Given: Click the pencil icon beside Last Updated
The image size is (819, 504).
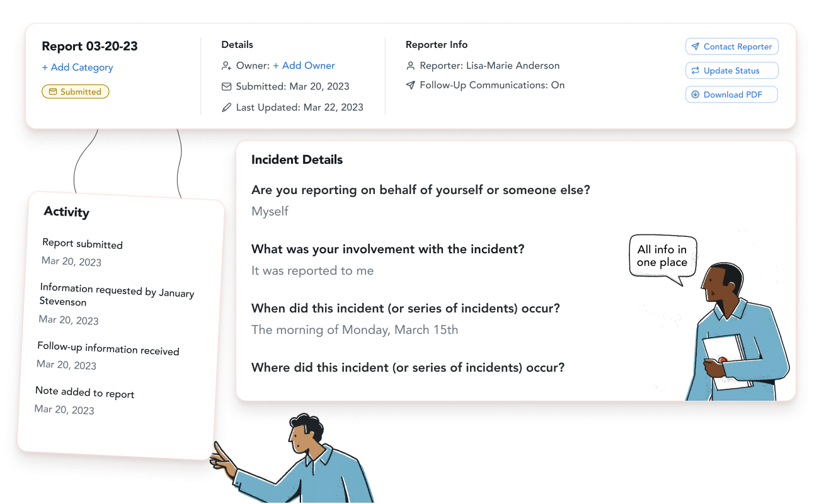Looking at the screenshot, I should 227,107.
